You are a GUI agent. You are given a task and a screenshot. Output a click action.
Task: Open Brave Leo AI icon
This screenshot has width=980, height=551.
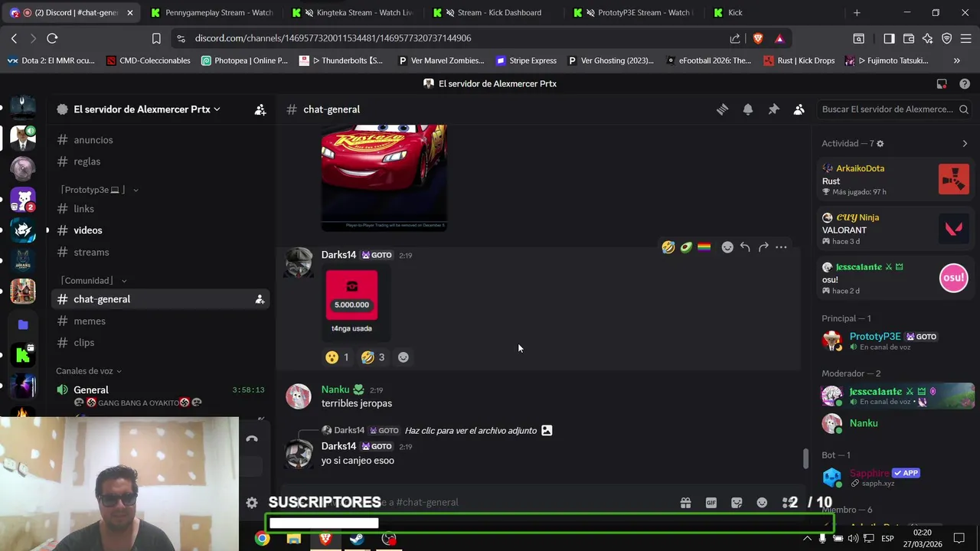[x=927, y=38]
